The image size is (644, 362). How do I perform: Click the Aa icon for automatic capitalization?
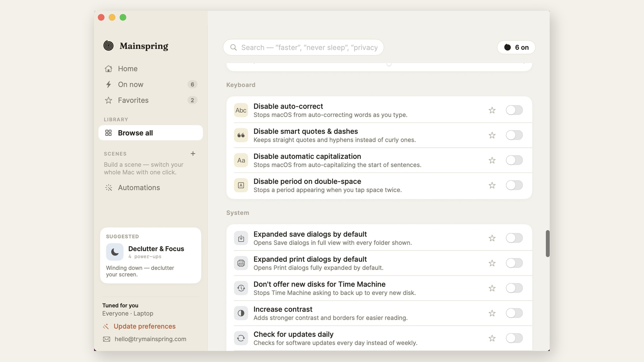coord(241,160)
